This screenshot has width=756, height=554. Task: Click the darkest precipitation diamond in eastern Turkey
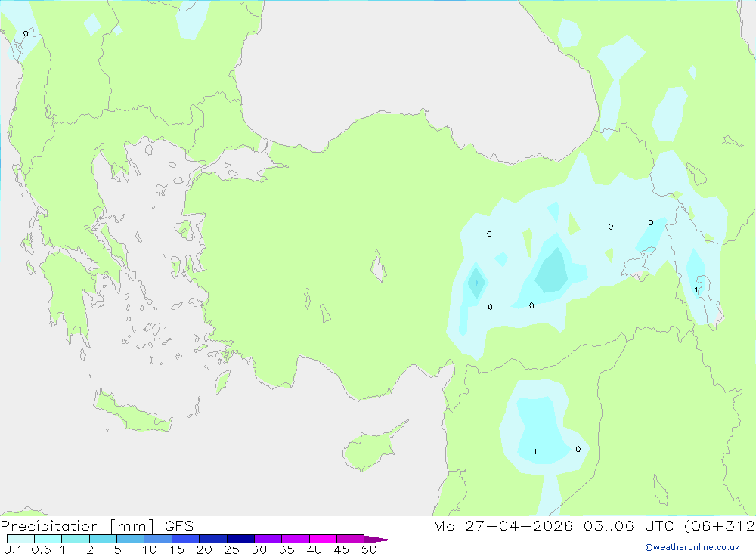(x=476, y=283)
